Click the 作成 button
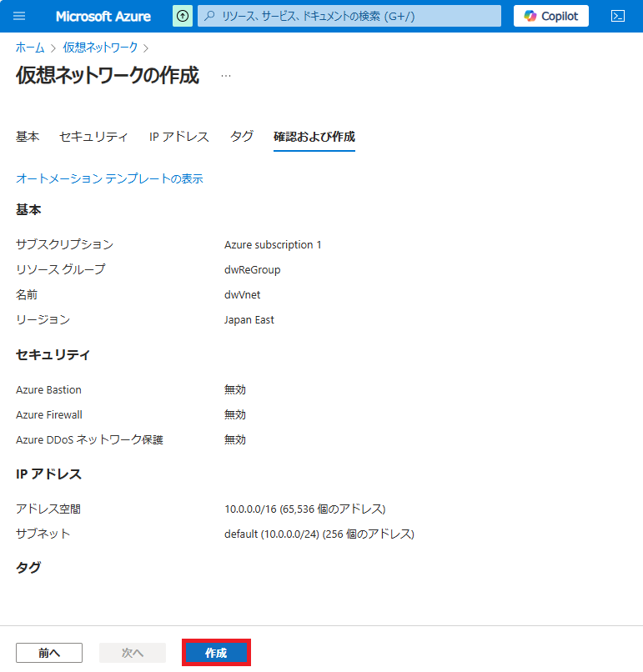 tap(216, 653)
